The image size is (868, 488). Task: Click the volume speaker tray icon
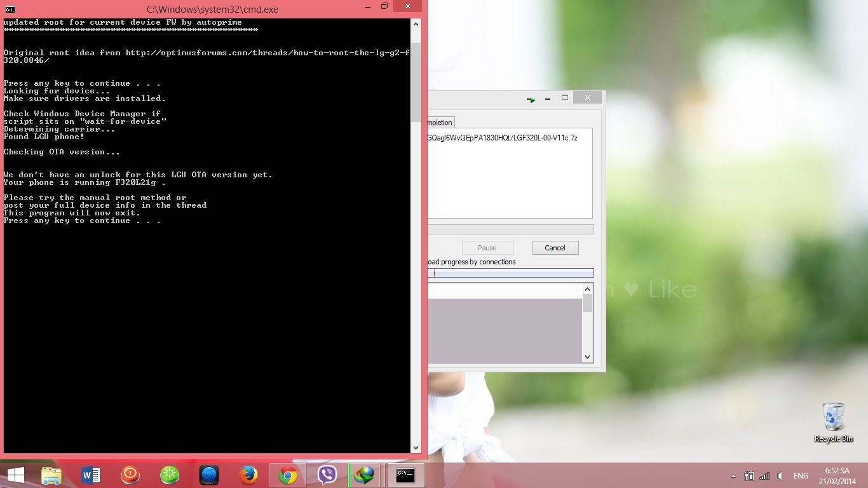click(x=780, y=475)
